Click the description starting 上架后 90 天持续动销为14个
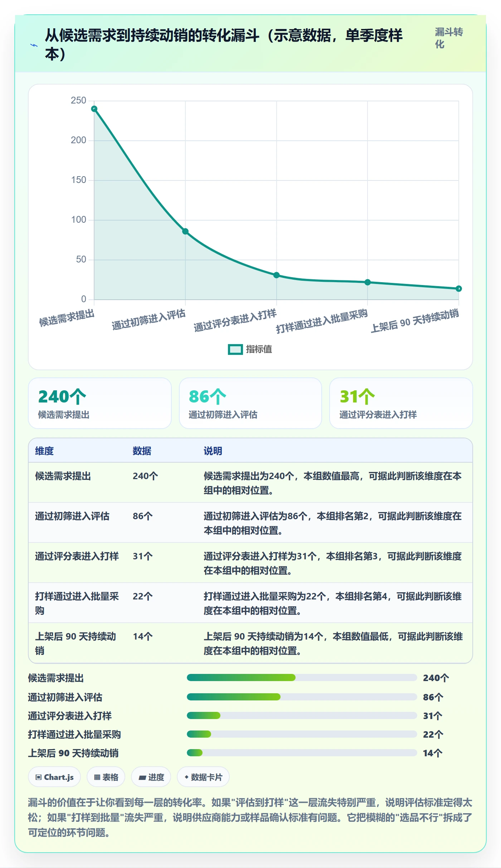501x868 pixels. coord(333,643)
